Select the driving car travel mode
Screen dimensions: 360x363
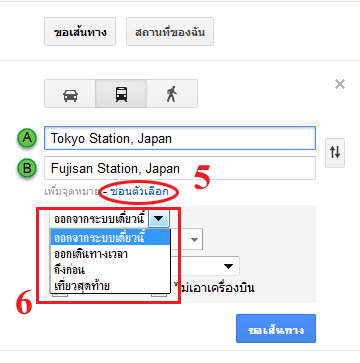pyautogui.click(x=70, y=94)
